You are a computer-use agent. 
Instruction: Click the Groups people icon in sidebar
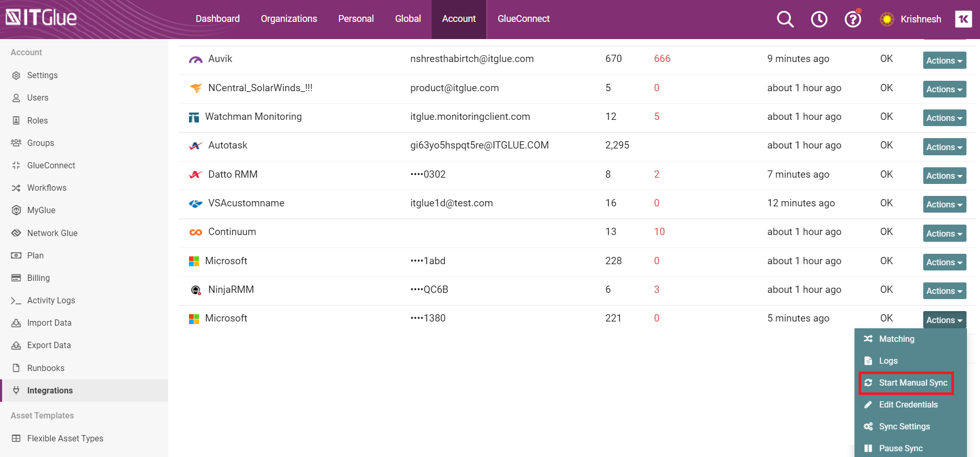click(16, 143)
